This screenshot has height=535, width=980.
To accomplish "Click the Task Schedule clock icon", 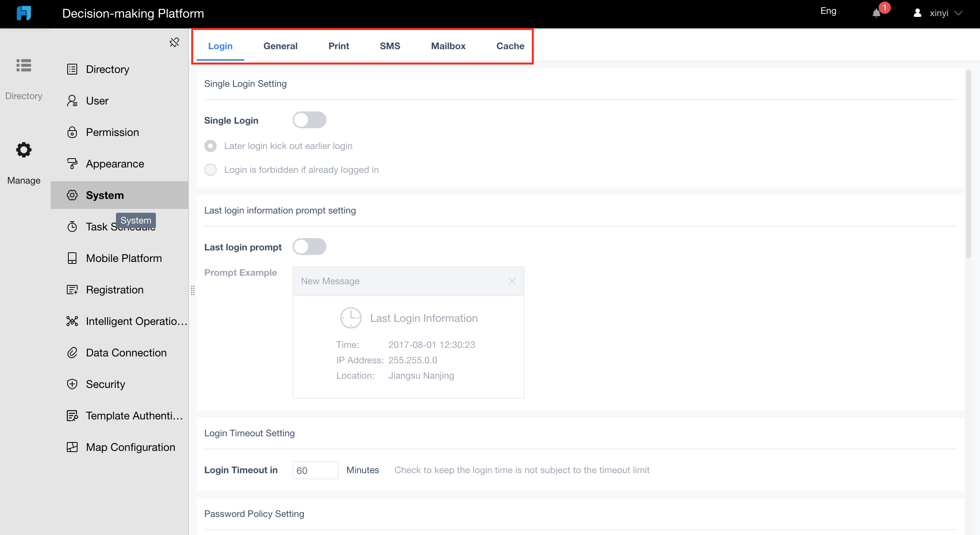I will click(x=72, y=227).
